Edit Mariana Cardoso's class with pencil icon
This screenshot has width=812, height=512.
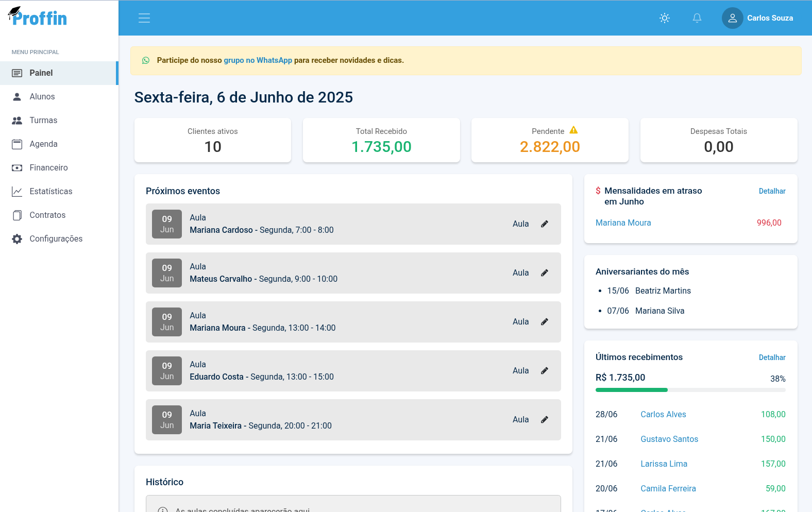click(x=545, y=224)
